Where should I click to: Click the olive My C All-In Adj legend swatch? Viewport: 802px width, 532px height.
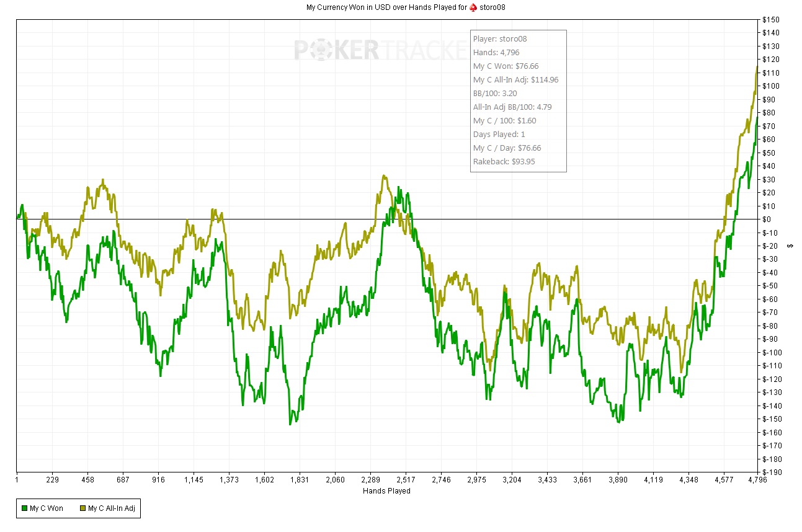(x=82, y=509)
